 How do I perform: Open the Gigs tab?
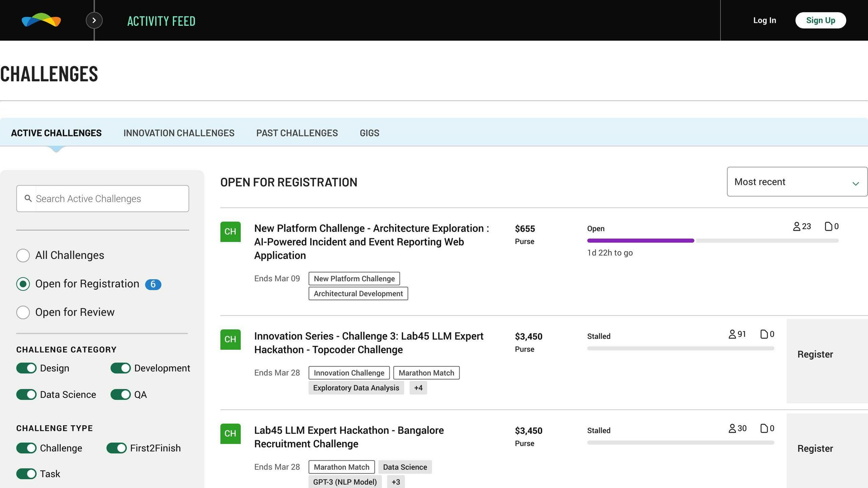369,133
